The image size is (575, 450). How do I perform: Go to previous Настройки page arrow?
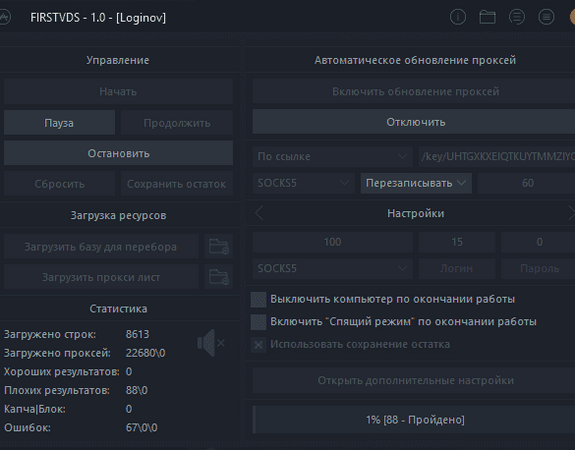coord(259,213)
